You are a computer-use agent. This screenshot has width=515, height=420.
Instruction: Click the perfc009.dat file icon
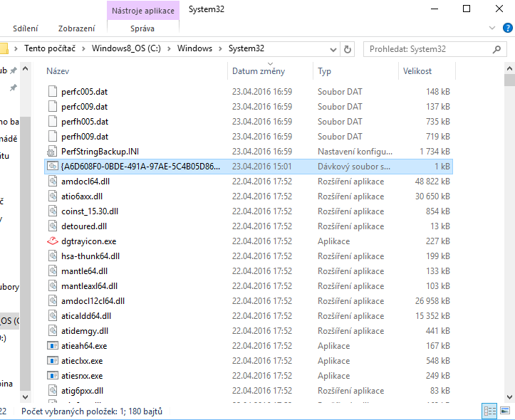point(53,106)
